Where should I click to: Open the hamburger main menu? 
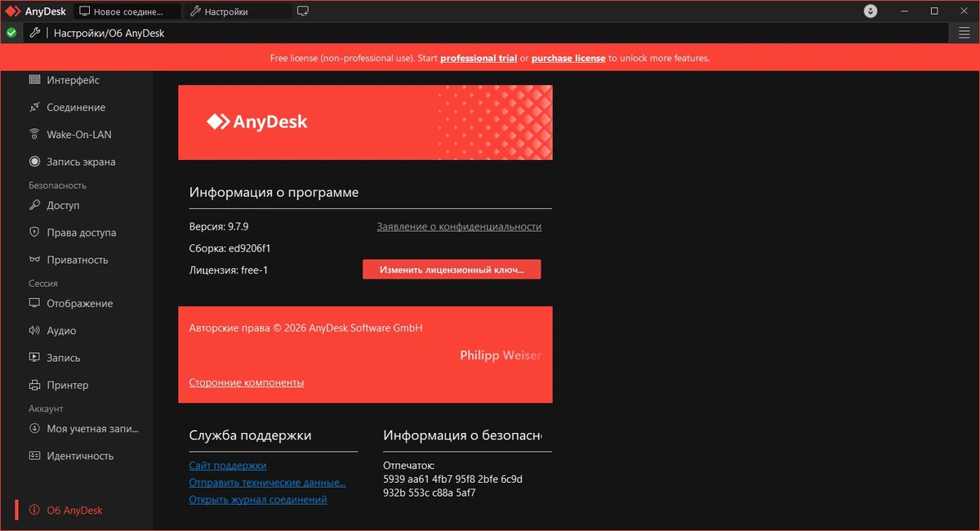coord(964,33)
